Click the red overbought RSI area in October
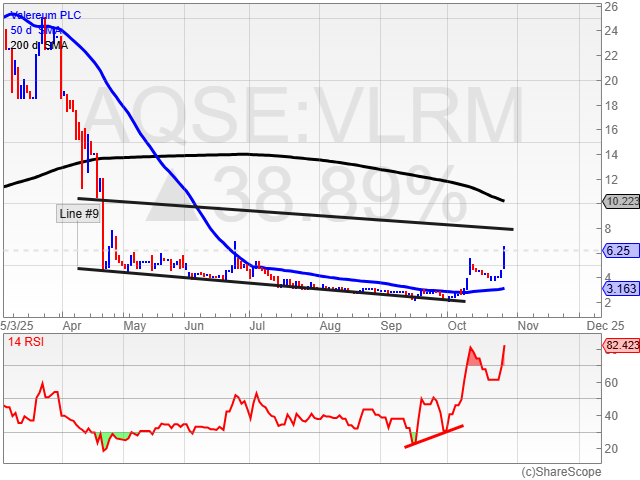640x480 pixels. [x=473, y=359]
